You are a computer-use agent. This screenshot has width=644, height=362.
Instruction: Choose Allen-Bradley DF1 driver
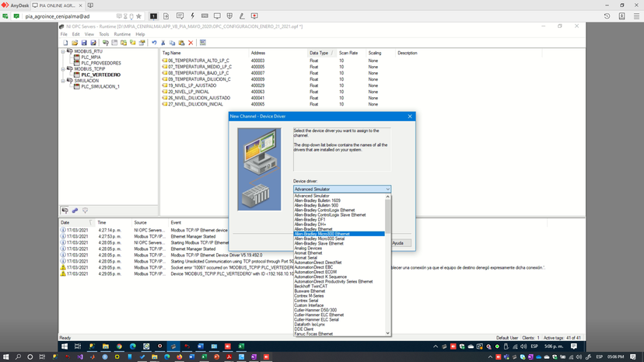(x=310, y=220)
